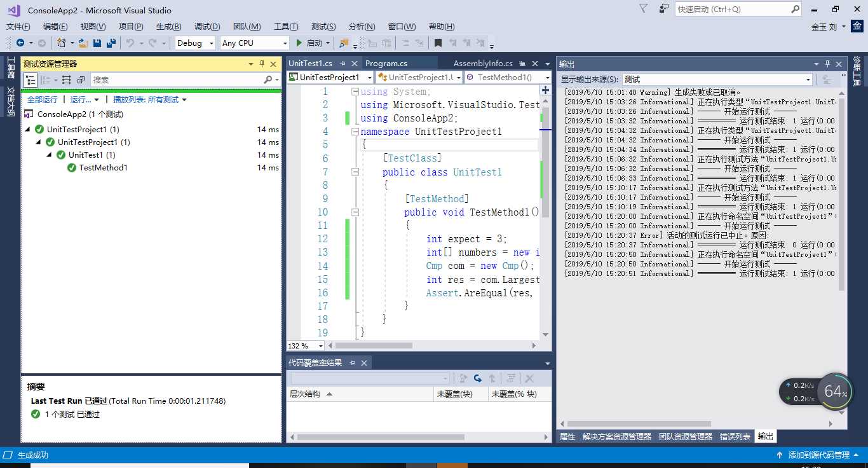
Task: Click the test hierarchy view icon
Action: pos(31,79)
